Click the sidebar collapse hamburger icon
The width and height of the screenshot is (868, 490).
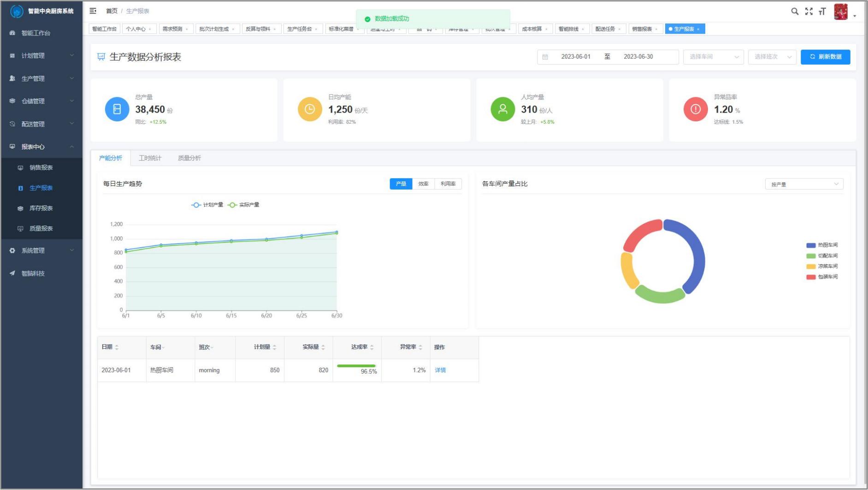[93, 11]
